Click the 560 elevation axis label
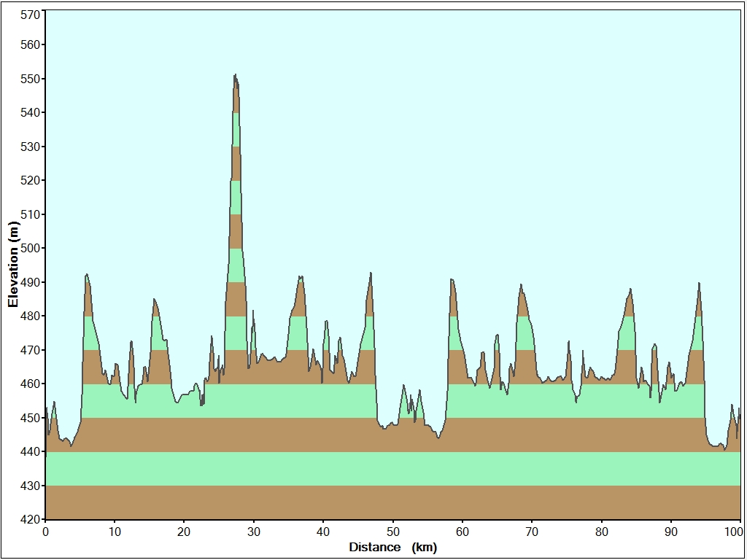 30,44
